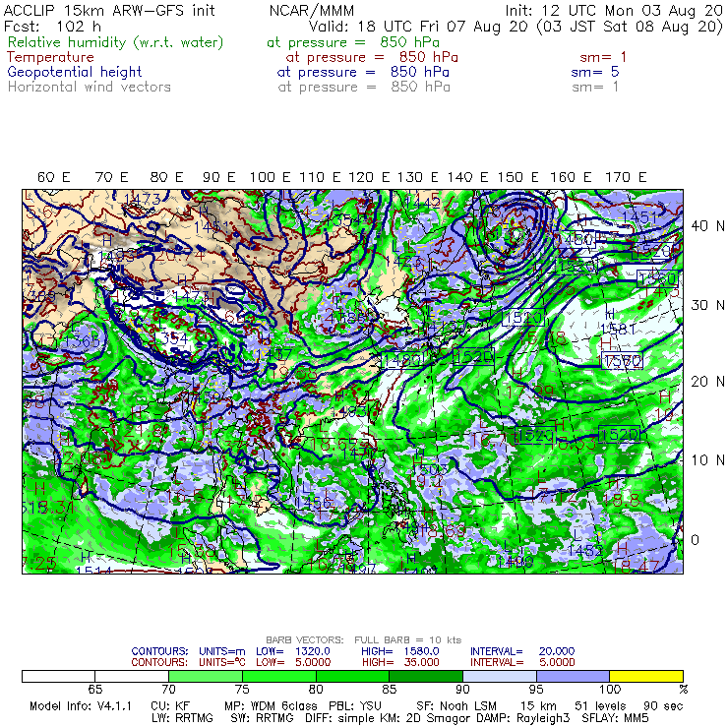
Task: Click the 'SFLAY: MM5' model setting
Action: pos(615,718)
